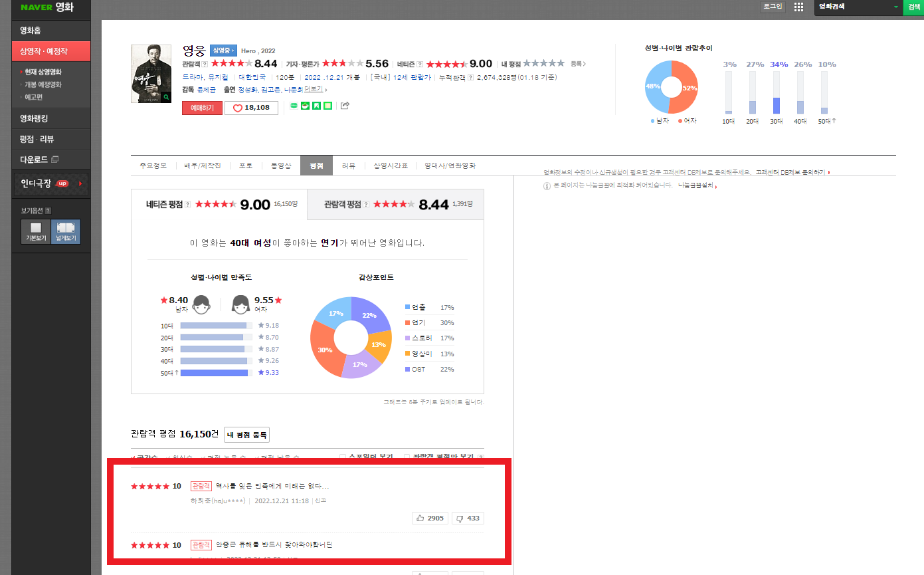This screenshot has height=575, width=924.
Task: Open the 동영상 tab
Action: click(280, 166)
